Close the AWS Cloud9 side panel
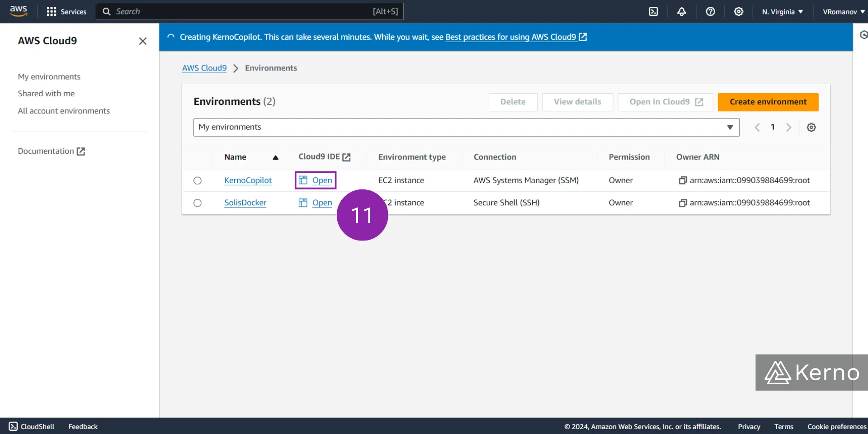This screenshot has width=868, height=434. pos(143,41)
